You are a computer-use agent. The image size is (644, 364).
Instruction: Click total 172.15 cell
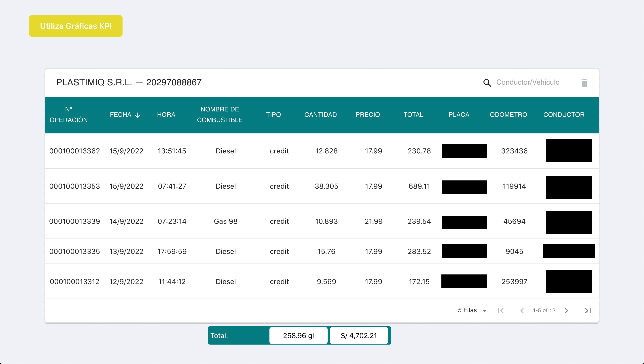pos(419,282)
